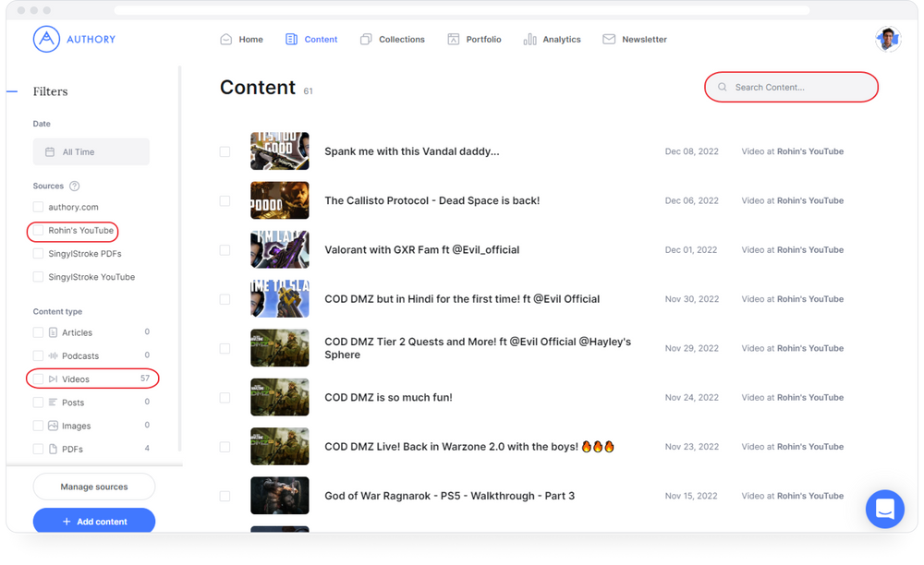Check the authory.com source filter
The image size is (924, 565).
click(38, 207)
